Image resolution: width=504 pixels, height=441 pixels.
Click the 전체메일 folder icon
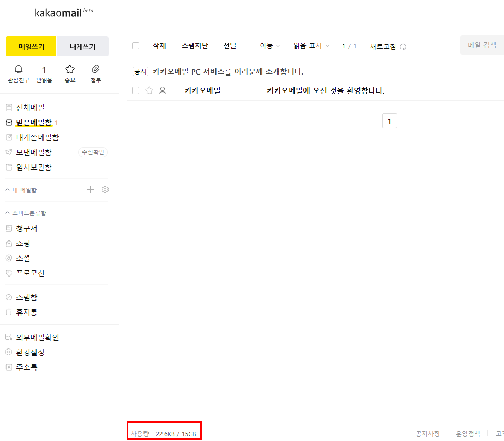(9, 107)
